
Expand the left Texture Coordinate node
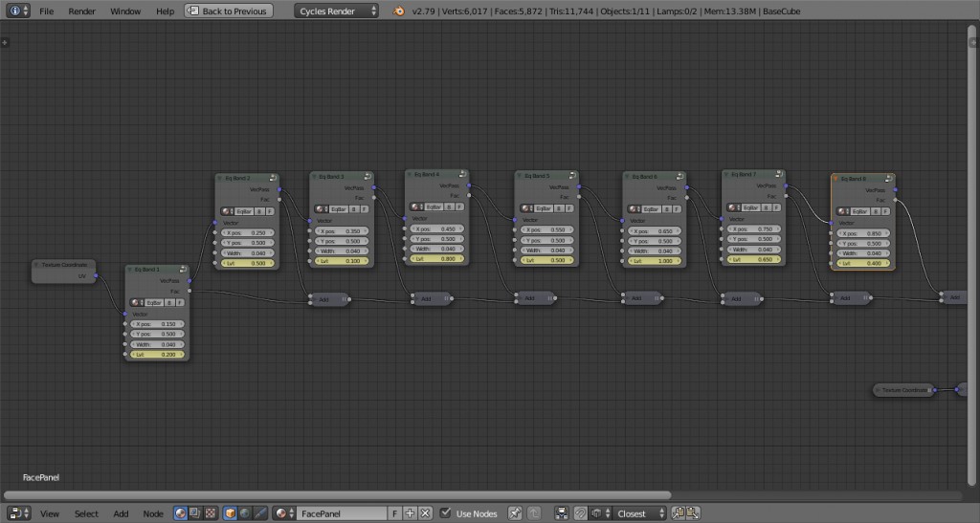[36, 265]
